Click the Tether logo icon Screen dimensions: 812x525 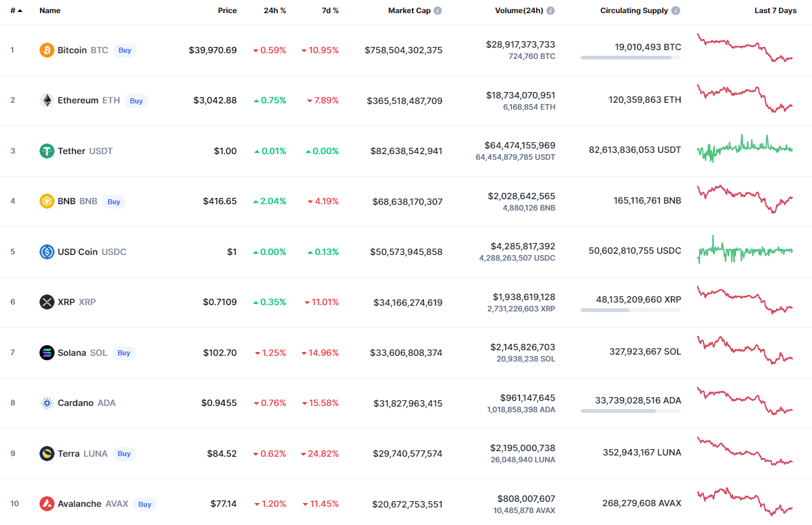pos(47,151)
